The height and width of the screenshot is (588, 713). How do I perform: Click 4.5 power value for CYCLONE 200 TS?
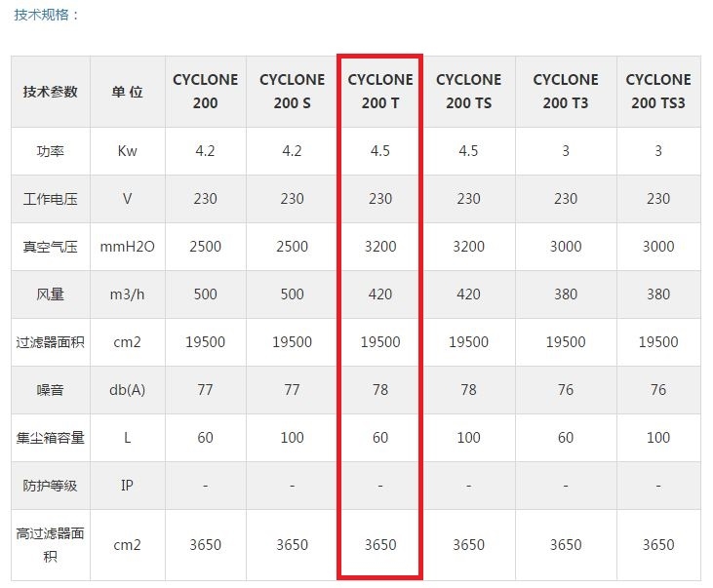click(x=468, y=151)
